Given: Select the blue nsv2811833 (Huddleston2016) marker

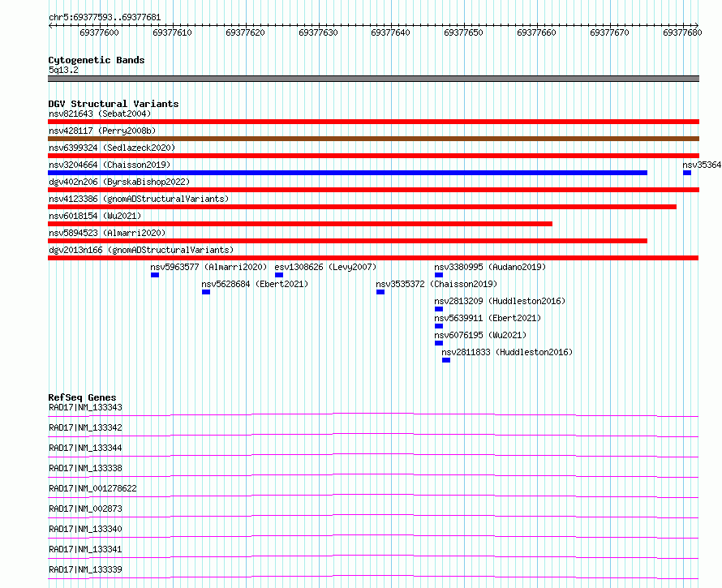Looking at the screenshot, I should (446, 360).
